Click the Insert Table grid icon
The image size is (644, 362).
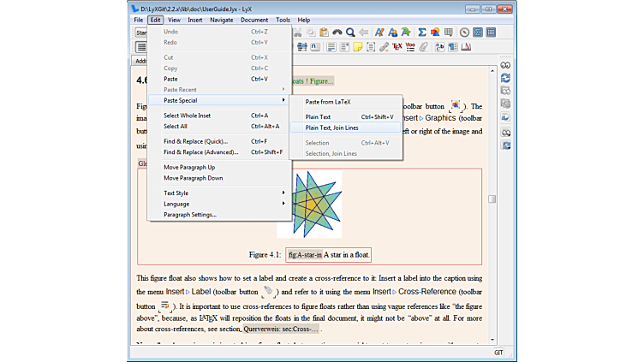click(449, 33)
